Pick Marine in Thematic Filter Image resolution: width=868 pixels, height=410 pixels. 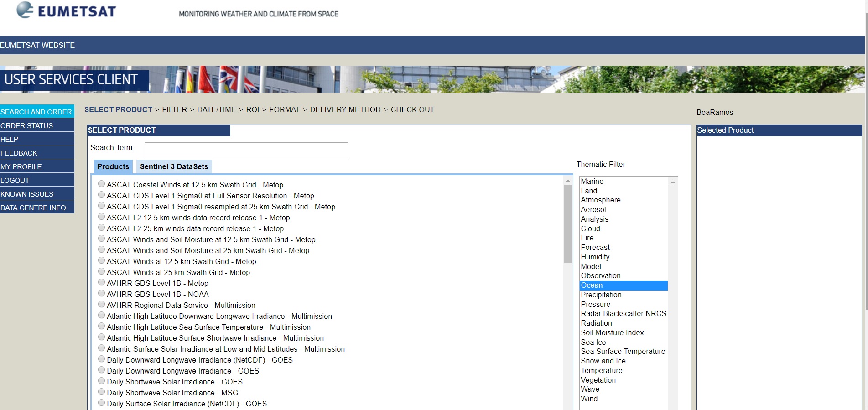[x=624, y=181]
